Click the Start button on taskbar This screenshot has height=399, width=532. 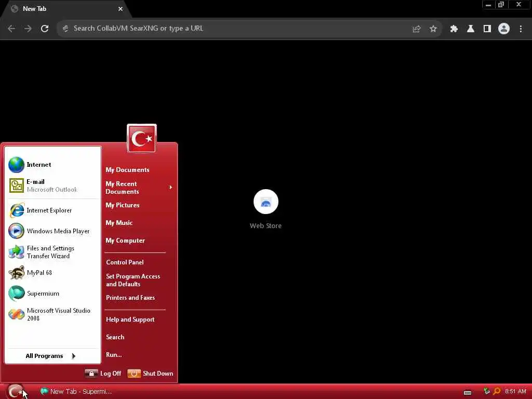pyautogui.click(x=15, y=392)
